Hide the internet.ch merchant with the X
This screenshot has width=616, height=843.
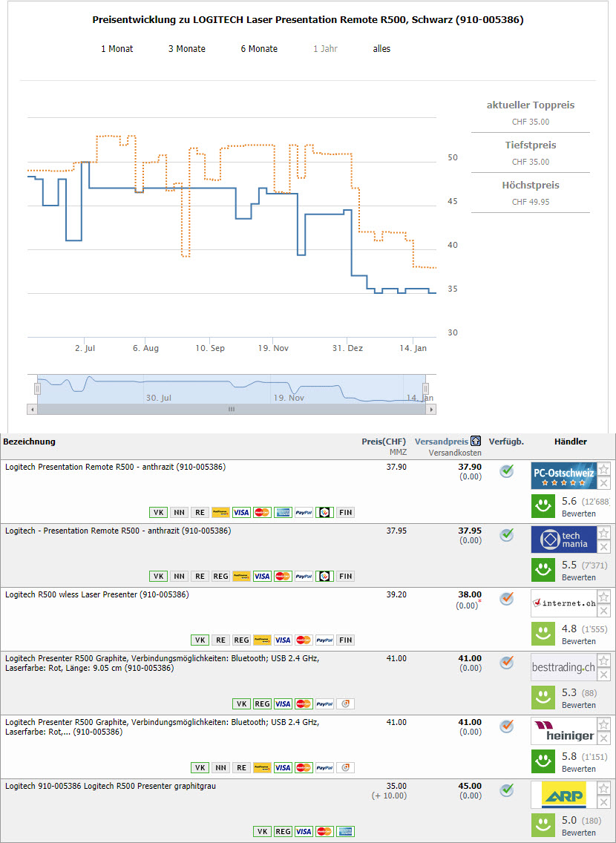tap(604, 611)
